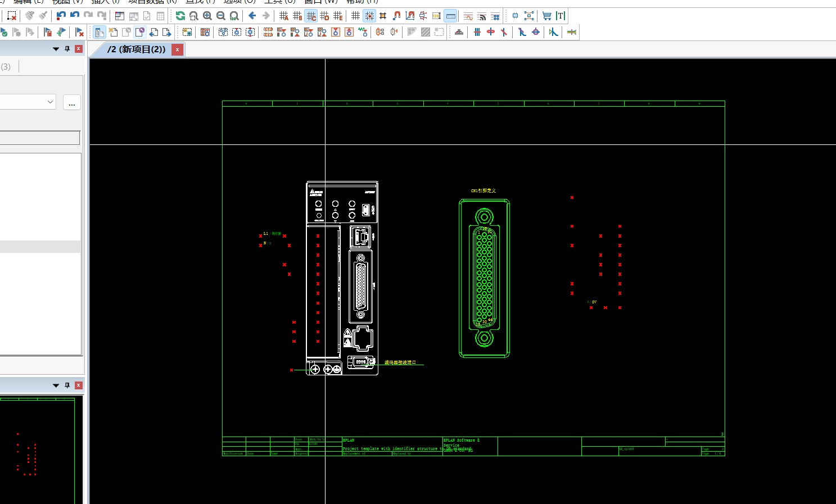Viewport: 836px width, 504px height.
Task: Toggle snap to grid points button
Action: (x=369, y=16)
